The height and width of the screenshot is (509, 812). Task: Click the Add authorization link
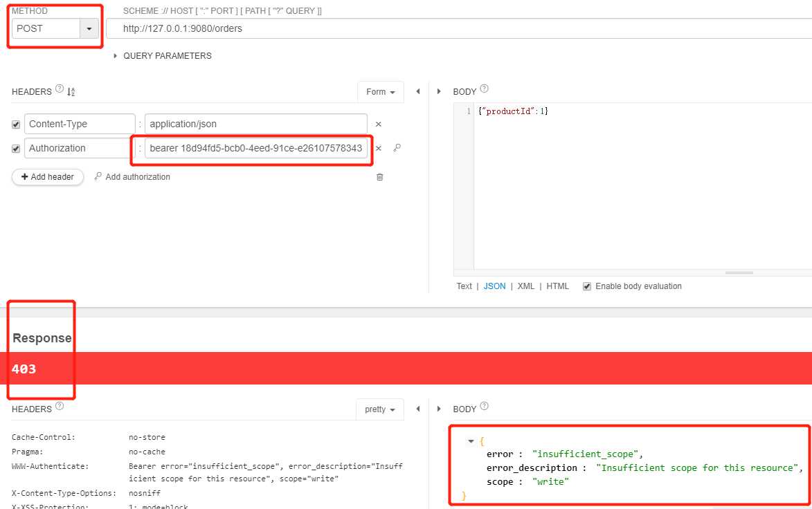pyautogui.click(x=132, y=177)
